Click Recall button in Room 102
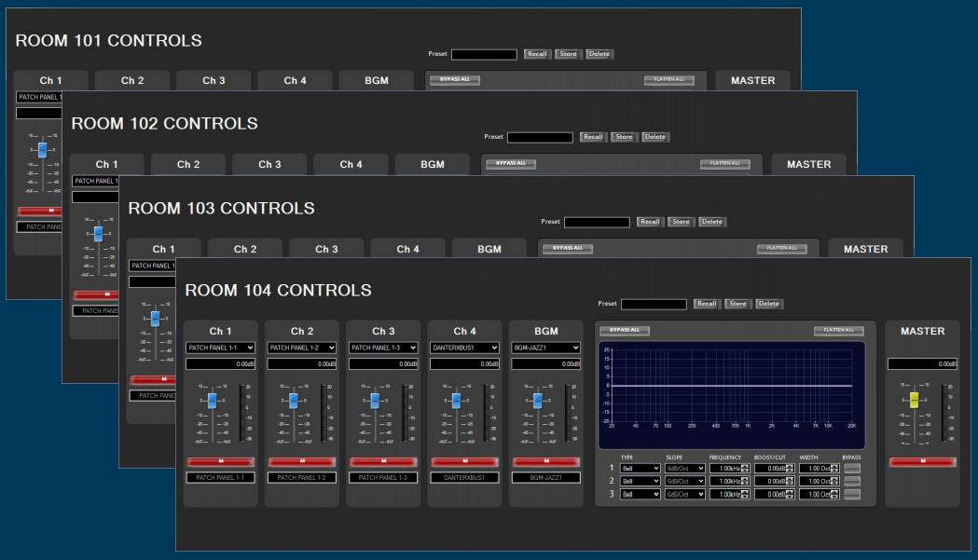978x560 pixels. [593, 137]
